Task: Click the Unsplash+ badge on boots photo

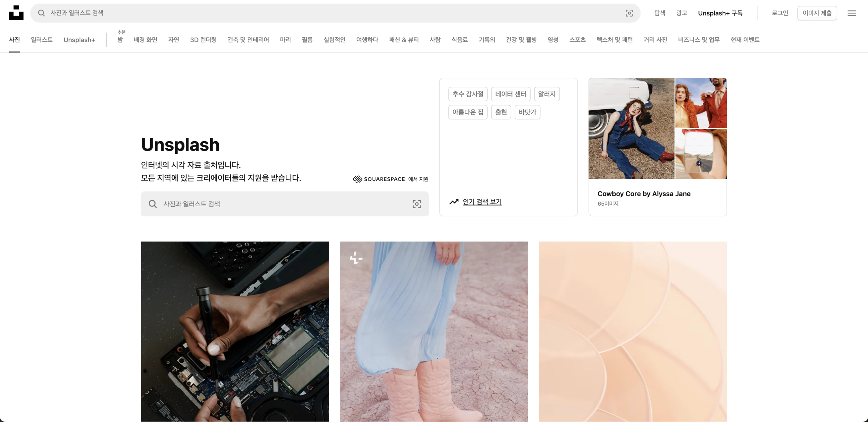Action: coord(356,258)
